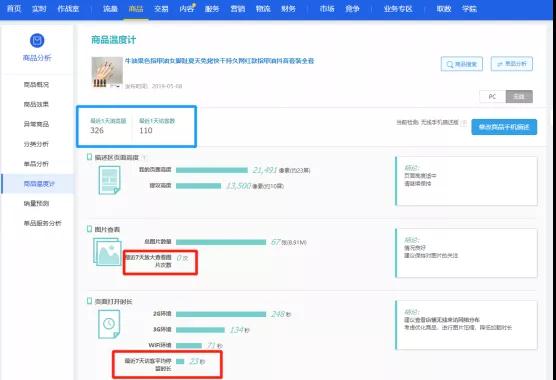Click the small icon before 页面打开时长 heading
Screen dimensions: 556x380
coord(90,301)
